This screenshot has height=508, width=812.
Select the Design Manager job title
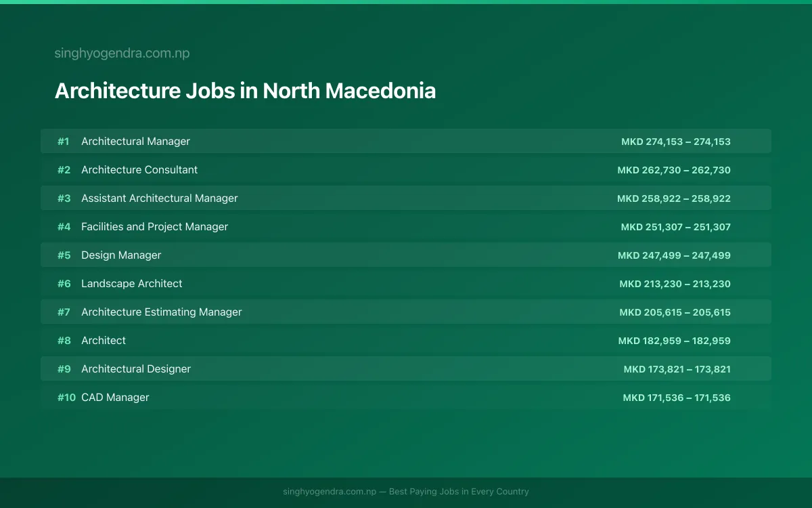tap(121, 255)
